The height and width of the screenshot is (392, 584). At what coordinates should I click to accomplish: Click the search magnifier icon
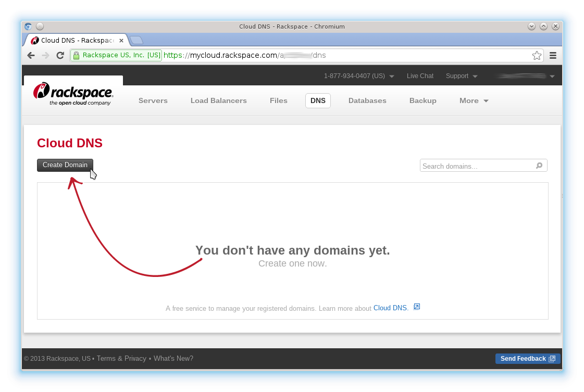(539, 166)
